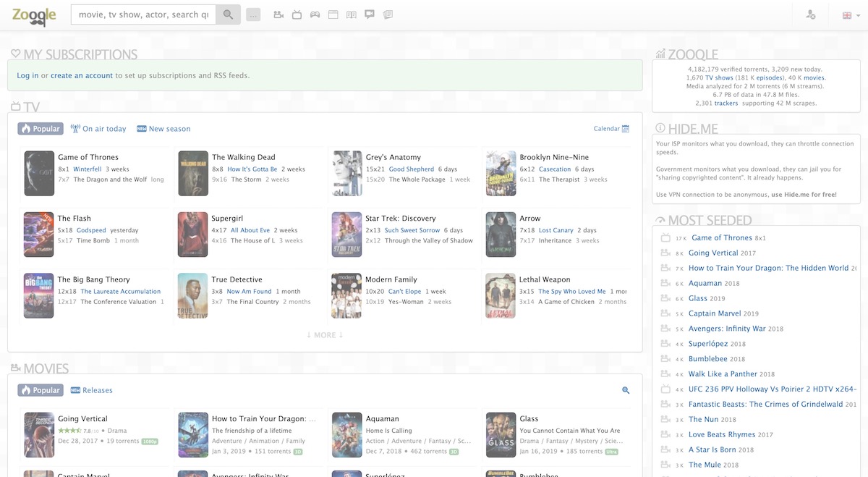Click the Casecation episode link

pyautogui.click(x=555, y=169)
